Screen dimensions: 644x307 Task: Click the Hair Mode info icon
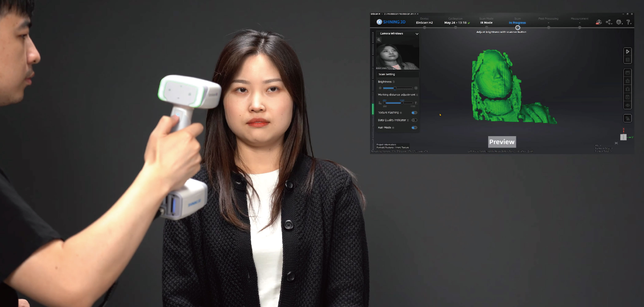coord(393,128)
